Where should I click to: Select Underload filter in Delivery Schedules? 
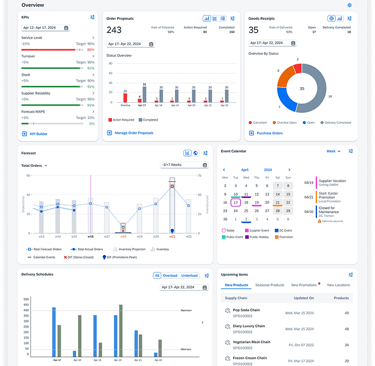coord(189,275)
